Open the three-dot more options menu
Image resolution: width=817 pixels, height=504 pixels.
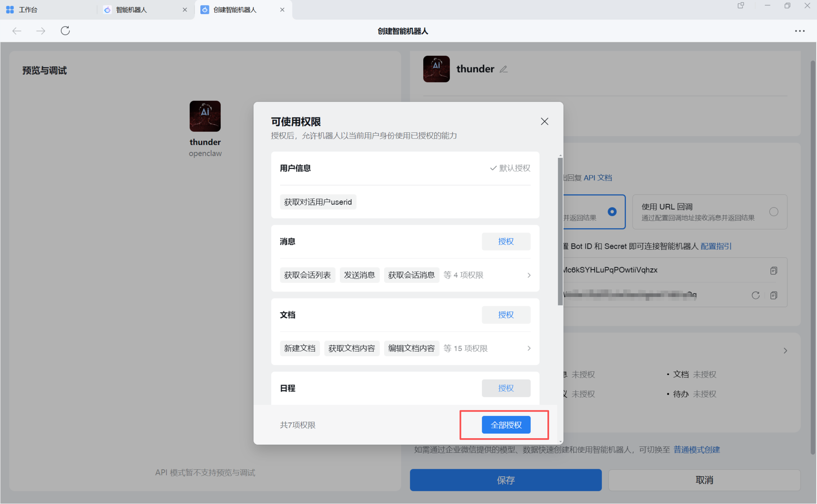point(799,31)
